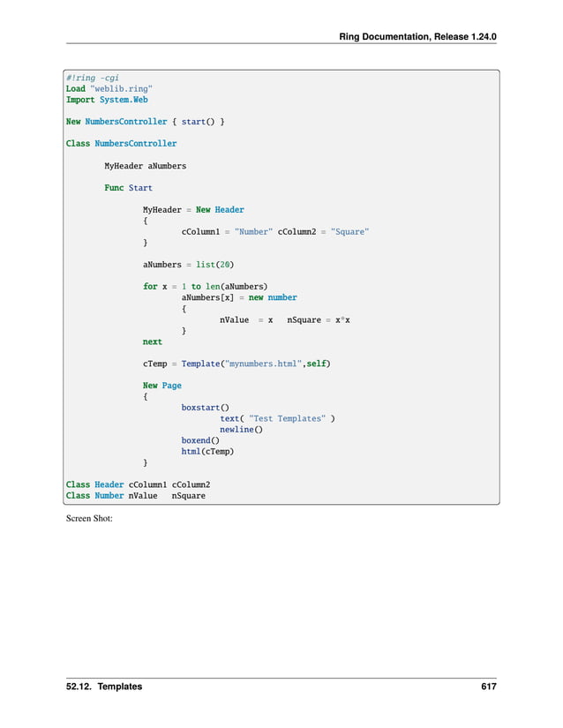Click the page number 617
The image size is (563, 728).
[x=489, y=687]
